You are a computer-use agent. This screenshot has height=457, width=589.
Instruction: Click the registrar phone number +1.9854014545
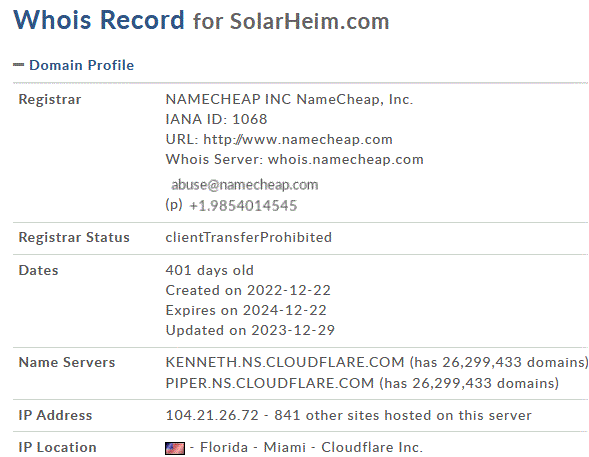pyautogui.click(x=243, y=206)
